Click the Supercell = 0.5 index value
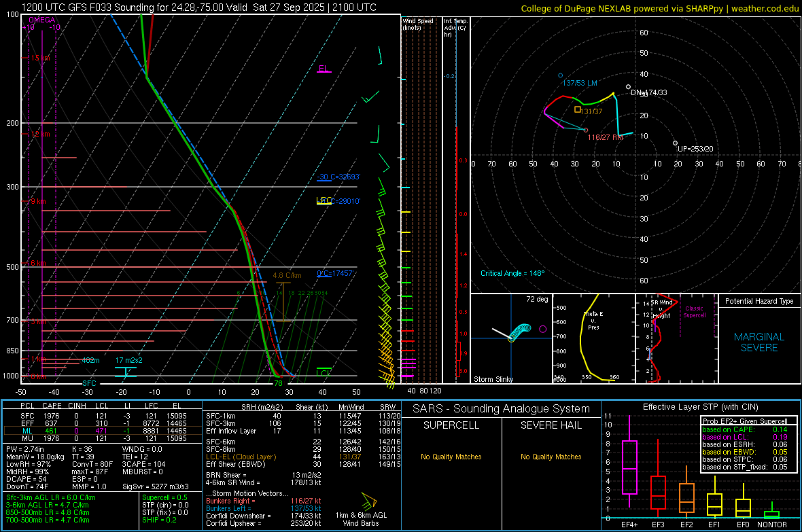 pos(164,497)
